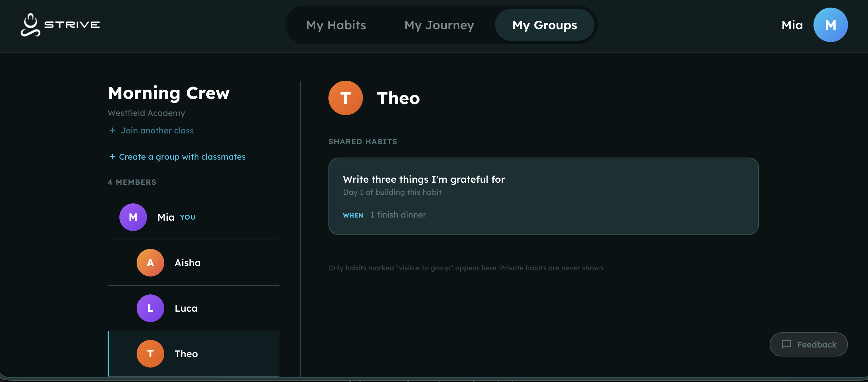Viewport: 868px width, 382px height.
Task: Click Theo's avatar in members list
Action: [x=150, y=354]
